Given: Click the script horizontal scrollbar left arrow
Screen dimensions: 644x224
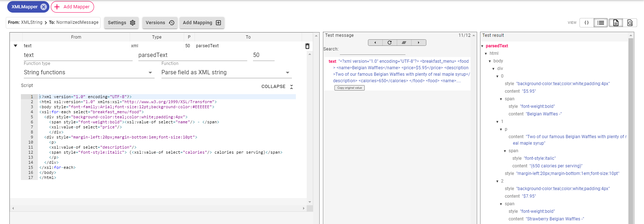Looking at the screenshot, I should 13,208.
